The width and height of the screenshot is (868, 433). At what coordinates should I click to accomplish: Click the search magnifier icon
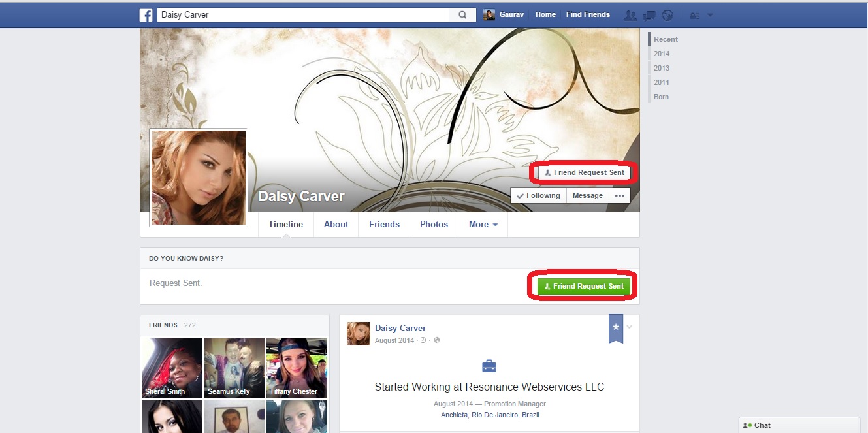462,15
